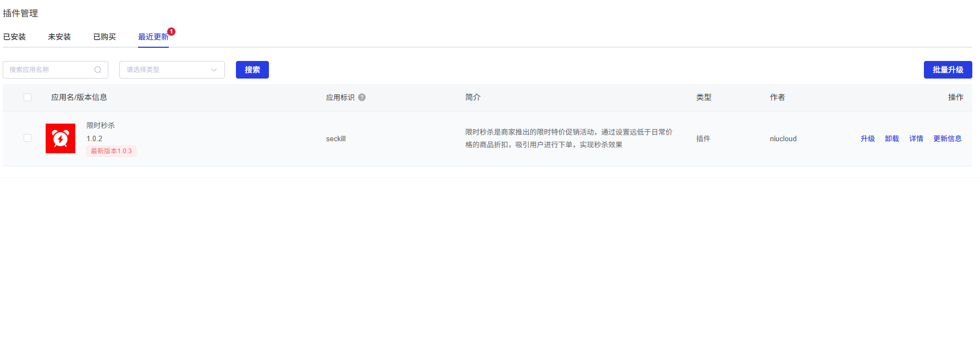Click the red notification badge on 最近更新
The width and height of the screenshot is (980, 356).
172,32
